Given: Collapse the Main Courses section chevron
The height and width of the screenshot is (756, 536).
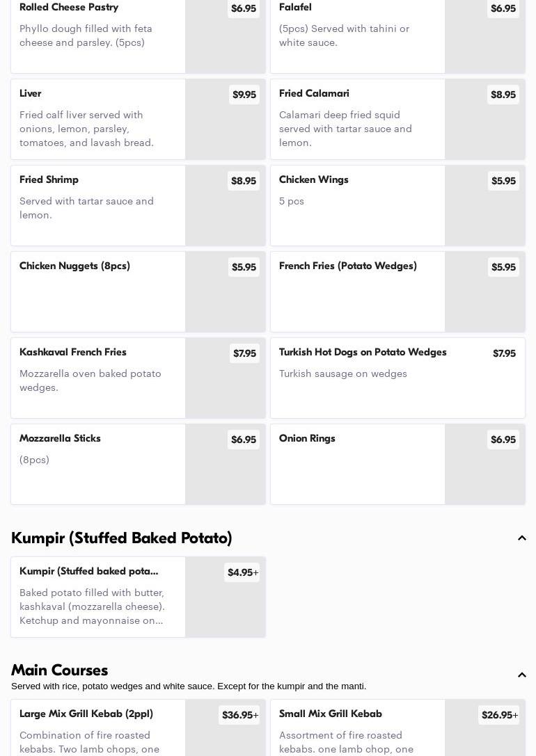Looking at the screenshot, I should pyautogui.click(x=521, y=675).
